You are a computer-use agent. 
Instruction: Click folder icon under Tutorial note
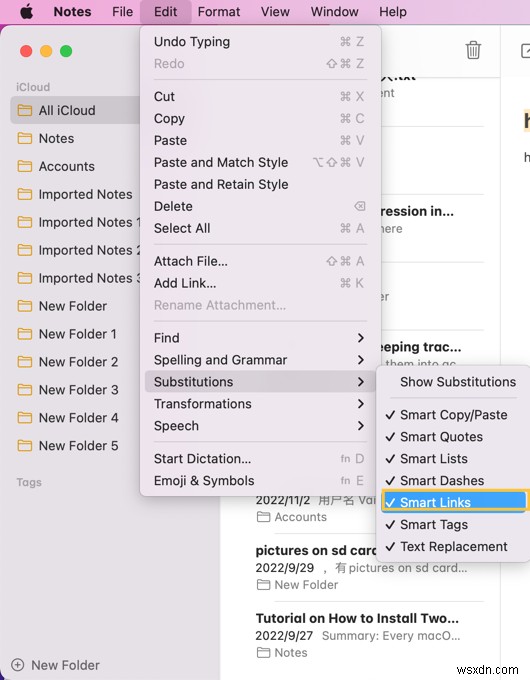pyautogui.click(x=263, y=653)
